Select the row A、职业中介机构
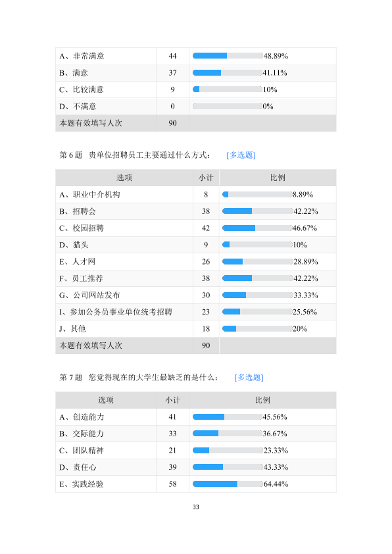The width and height of the screenshot is (392, 554). pyautogui.click(x=195, y=195)
